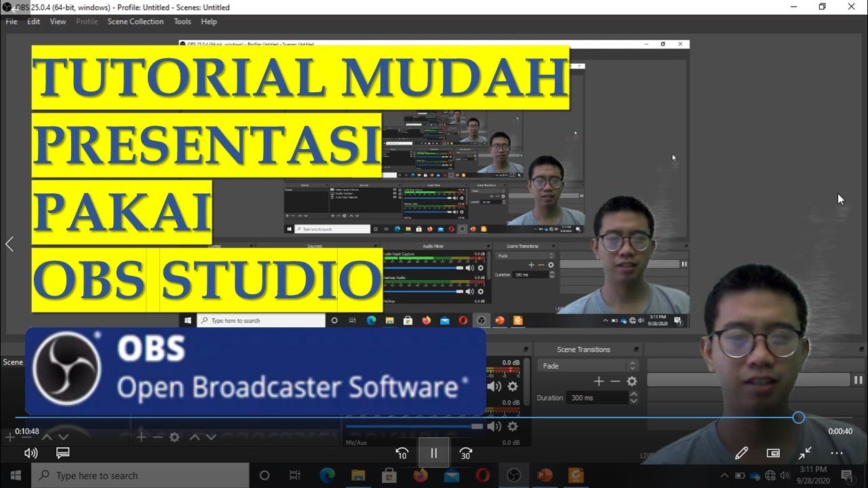Add a scene transition with the plus icon
Screen dimensions: 868x488
coord(599,382)
